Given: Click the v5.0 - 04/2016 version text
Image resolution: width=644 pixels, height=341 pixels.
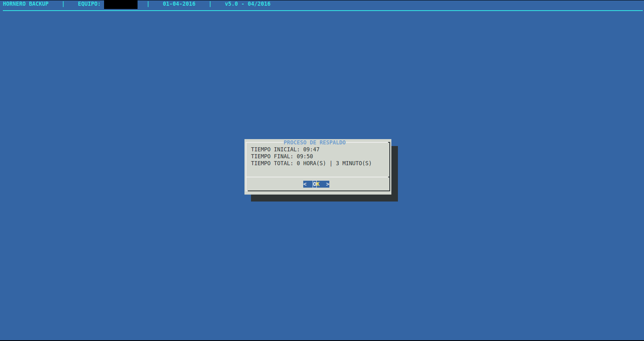Looking at the screenshot, I should click(x=248, y=4).
